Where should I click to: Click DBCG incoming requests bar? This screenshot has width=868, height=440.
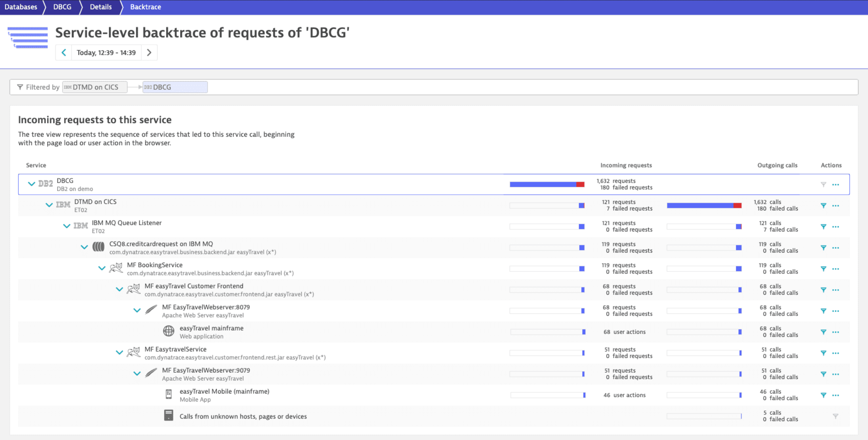tap(547, 184)
